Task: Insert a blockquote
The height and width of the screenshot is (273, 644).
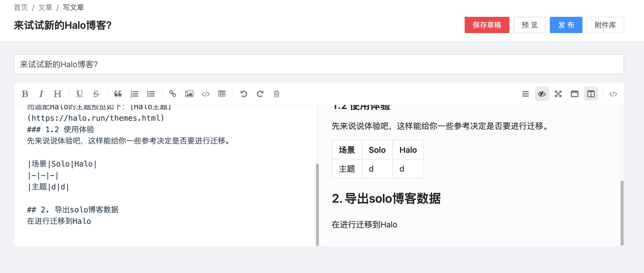Action: 118,94
